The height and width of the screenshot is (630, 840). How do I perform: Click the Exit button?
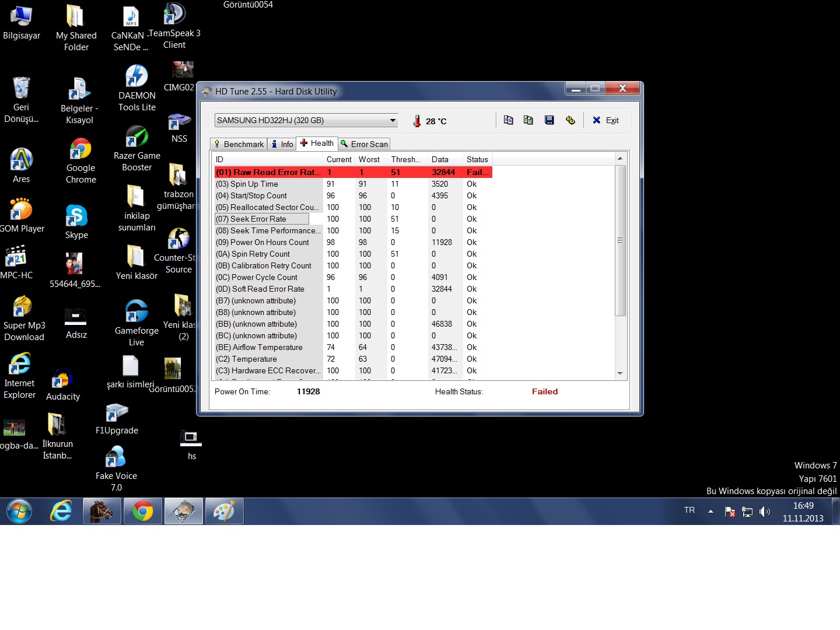click(x=606, y=120)
